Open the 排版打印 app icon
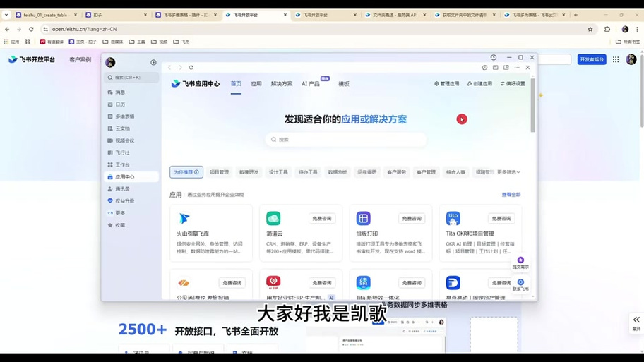644x362 pixels. (x=363, y=218)
